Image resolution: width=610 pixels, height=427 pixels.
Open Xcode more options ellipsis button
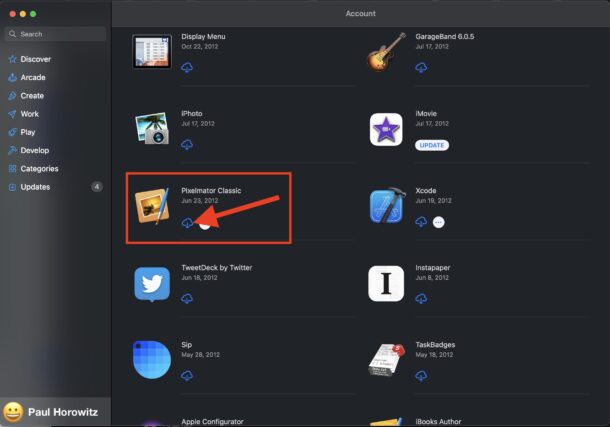[x=438, y=222]
